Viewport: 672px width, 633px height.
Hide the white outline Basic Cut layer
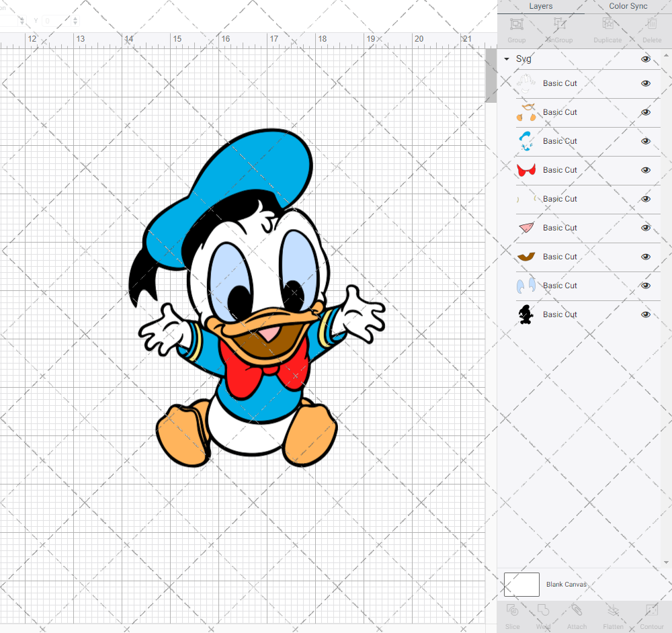click(x=645, y=83)
